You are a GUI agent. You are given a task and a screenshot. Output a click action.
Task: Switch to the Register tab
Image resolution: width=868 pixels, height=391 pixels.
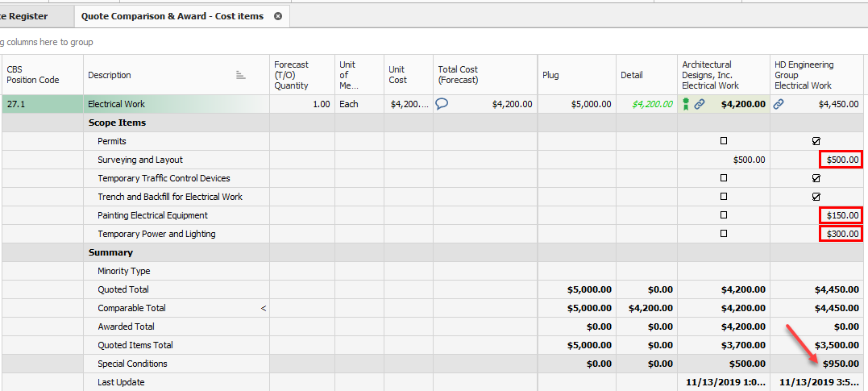point(24,16)
